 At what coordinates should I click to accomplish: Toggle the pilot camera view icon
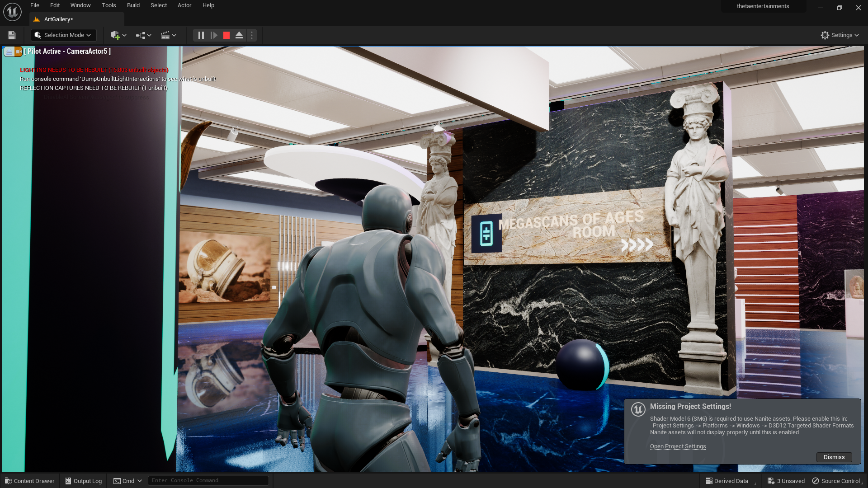(x=19, y=52)
